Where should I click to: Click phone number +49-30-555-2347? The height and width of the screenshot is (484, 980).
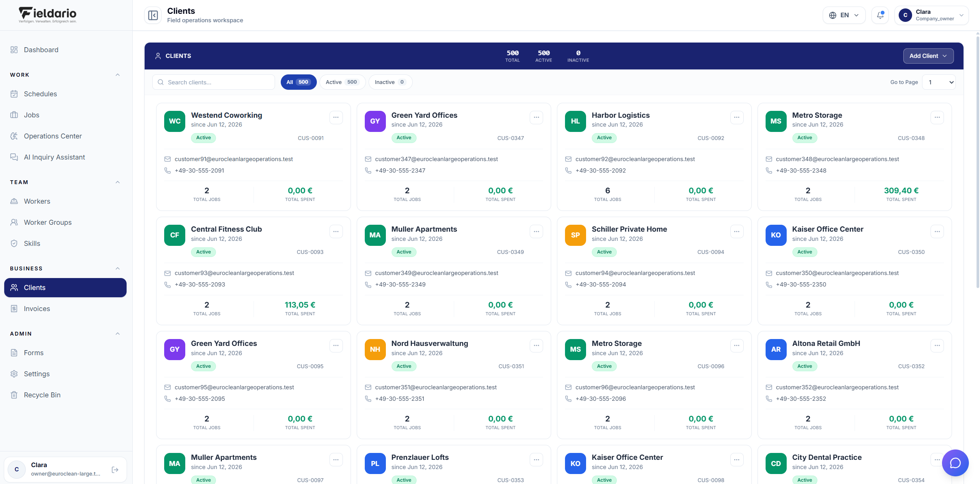(400, 171)
